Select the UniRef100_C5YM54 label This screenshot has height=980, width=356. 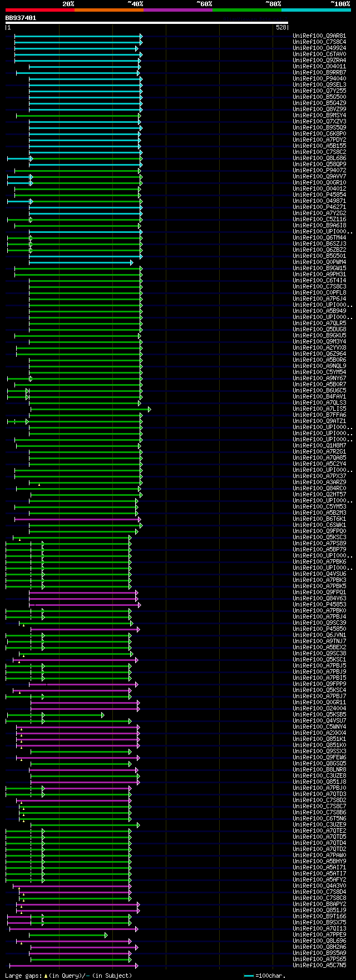click(319, 372)
